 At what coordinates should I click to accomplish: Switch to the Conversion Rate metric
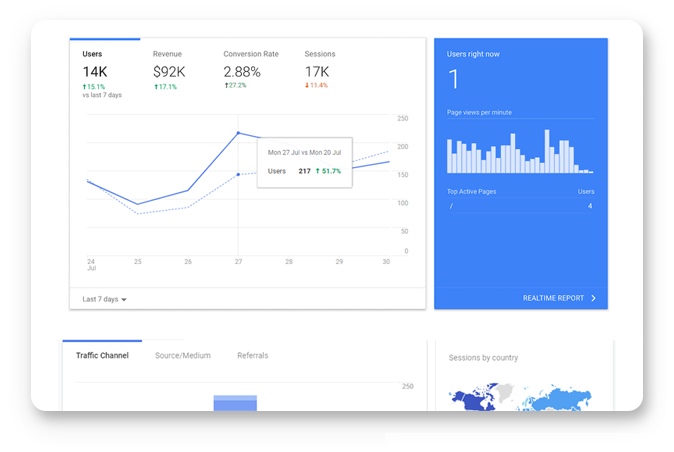pos(250,54)
